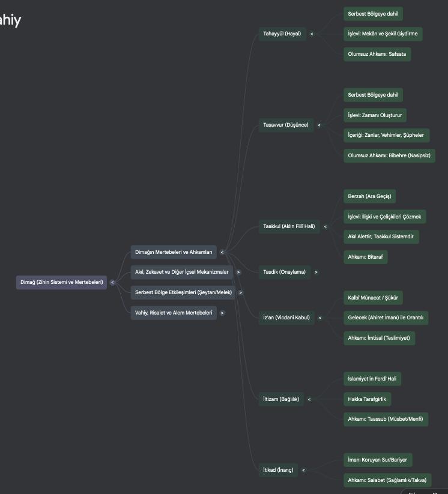Collapse the Taakkul (Aklın Fiilî Hali) arrow
The width and height of the screenshot is (448, 494).
click(325, 226)
